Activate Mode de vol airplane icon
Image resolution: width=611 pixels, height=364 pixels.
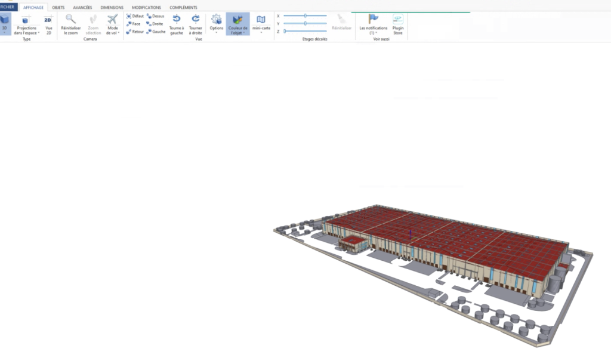[112, 20]
